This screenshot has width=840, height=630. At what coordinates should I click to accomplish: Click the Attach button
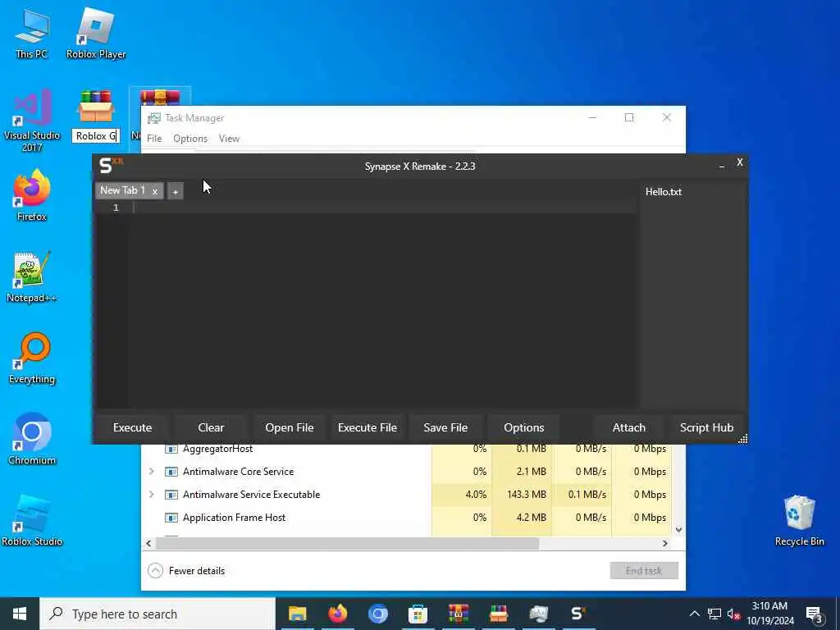[629, 427]
